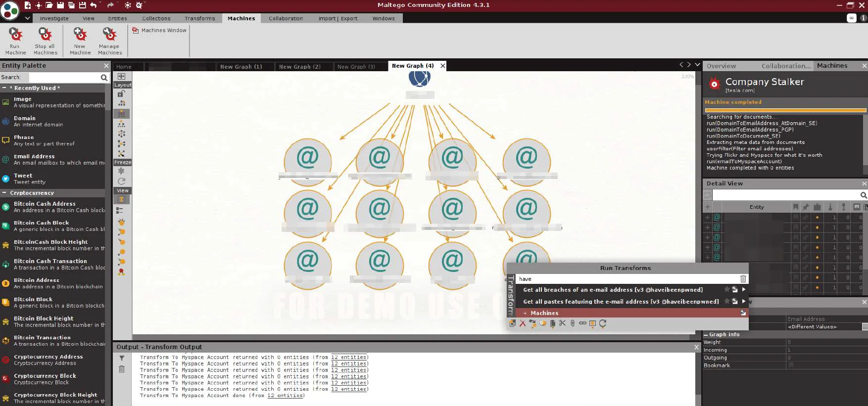Open the Transforms ribbon tab
868x406 pixels.
[200, 18]
